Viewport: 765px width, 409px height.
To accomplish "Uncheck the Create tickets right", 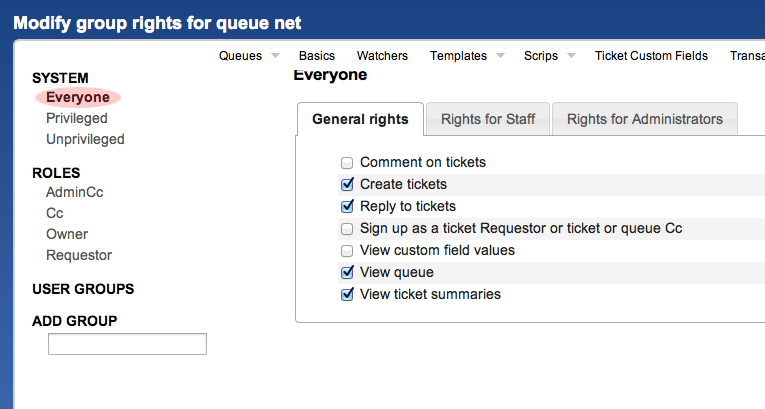I will point(347,184).
